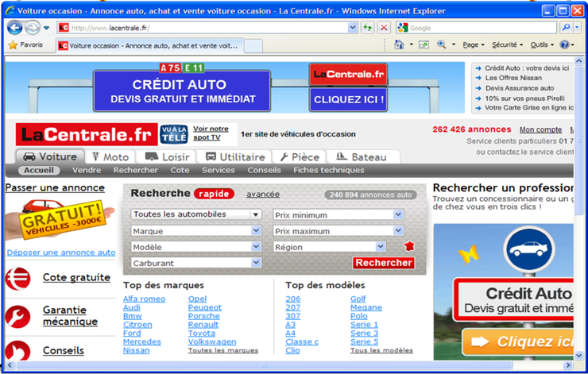Click the Cliquez ici ! banner button
The width and height of the screenshot is (588, 374).
pyautogui.click(x=348, y=100)
